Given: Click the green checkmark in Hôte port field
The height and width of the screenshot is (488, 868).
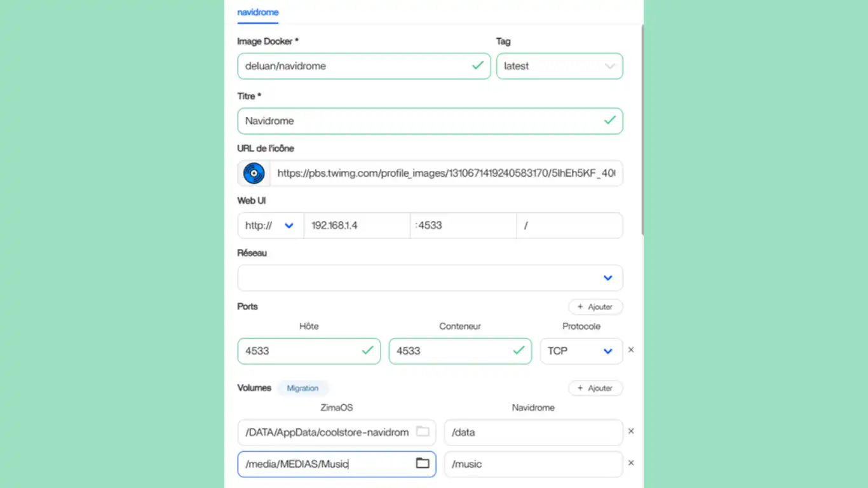Looking at the screenshot, I should click(367, 350).
